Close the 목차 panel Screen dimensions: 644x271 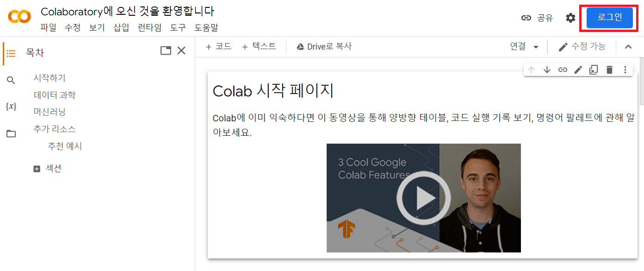click(x=181, y=50)
